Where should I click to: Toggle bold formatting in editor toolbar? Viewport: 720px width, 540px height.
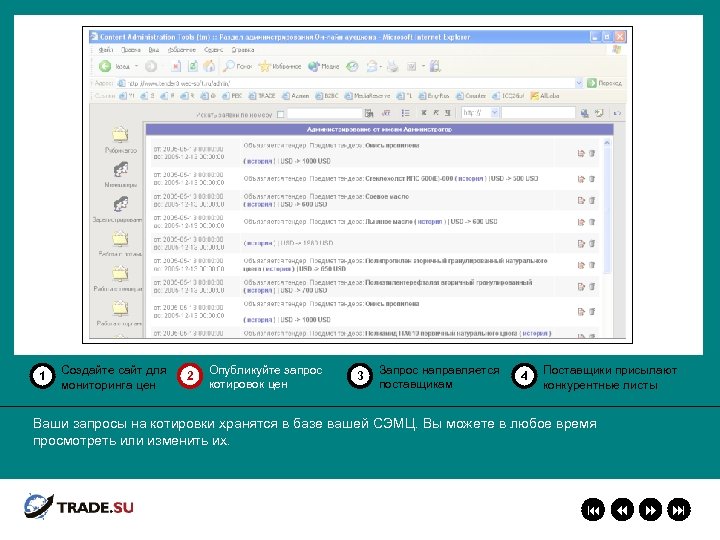(424, 113)
